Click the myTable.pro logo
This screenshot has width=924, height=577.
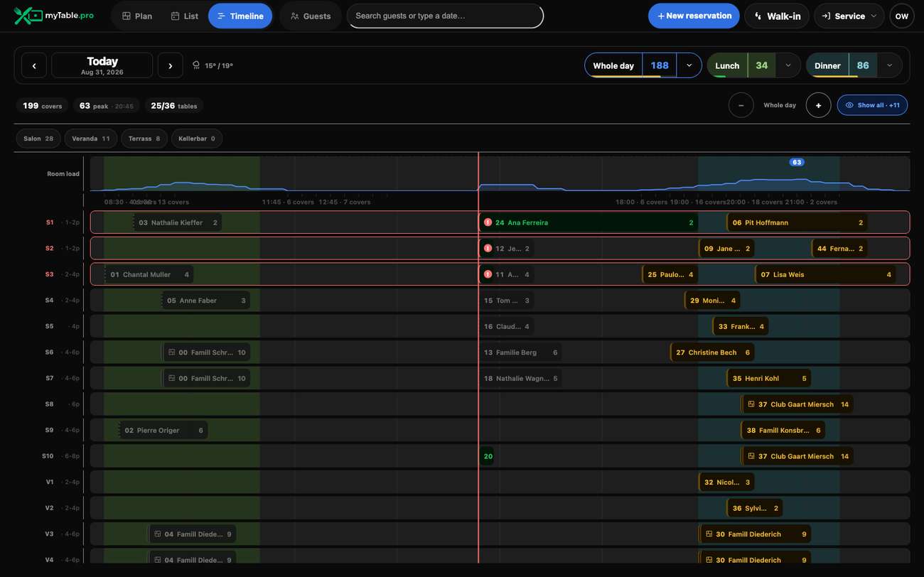tap(54, 16)
